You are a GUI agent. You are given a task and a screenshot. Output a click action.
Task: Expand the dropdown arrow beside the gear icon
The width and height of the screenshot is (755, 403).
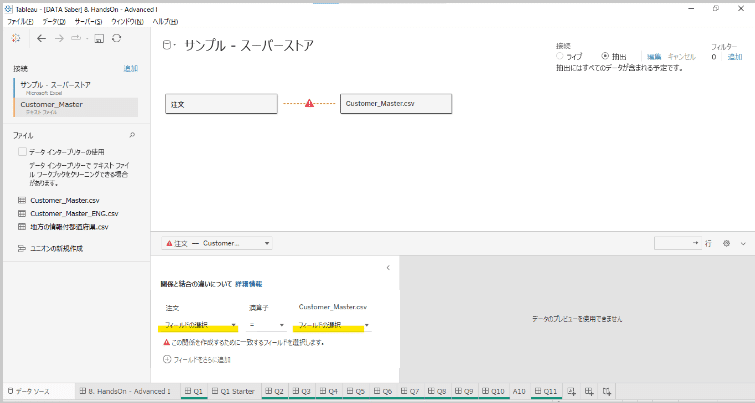pyautogui.click(x=743, y=244)
